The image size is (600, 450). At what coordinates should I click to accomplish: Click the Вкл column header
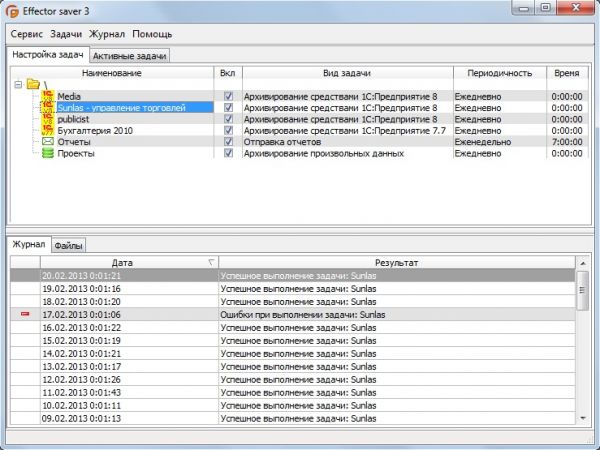pyautogui.click(x=228, y=73)
